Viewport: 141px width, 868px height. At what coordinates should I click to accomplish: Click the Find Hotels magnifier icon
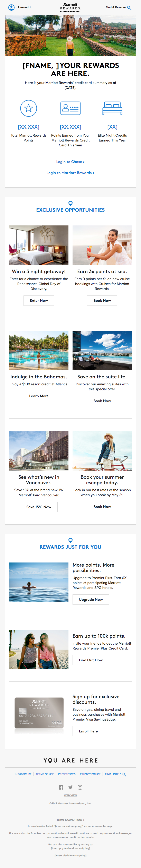(x=124, y=774)
